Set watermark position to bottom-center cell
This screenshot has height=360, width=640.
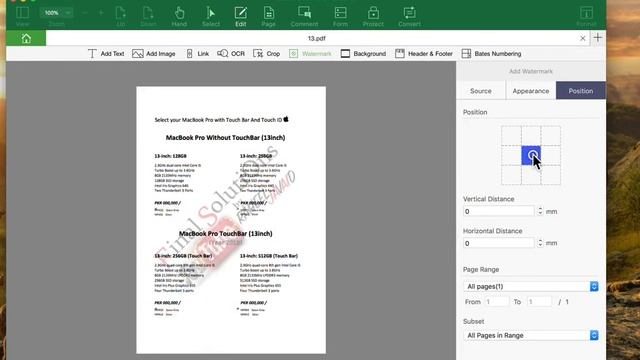tap(531, 175)
